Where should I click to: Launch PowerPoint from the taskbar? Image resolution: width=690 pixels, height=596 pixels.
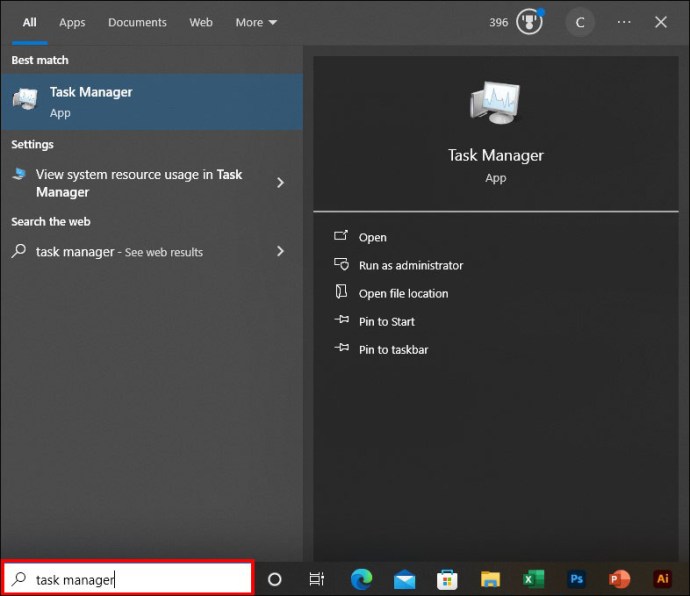[x=619, y=579]
